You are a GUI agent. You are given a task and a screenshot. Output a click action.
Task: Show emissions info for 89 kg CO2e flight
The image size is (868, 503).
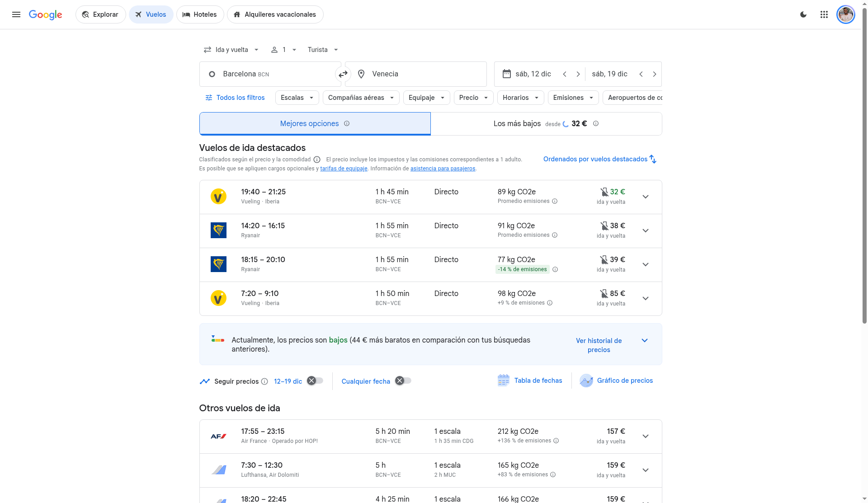point(555,201)
